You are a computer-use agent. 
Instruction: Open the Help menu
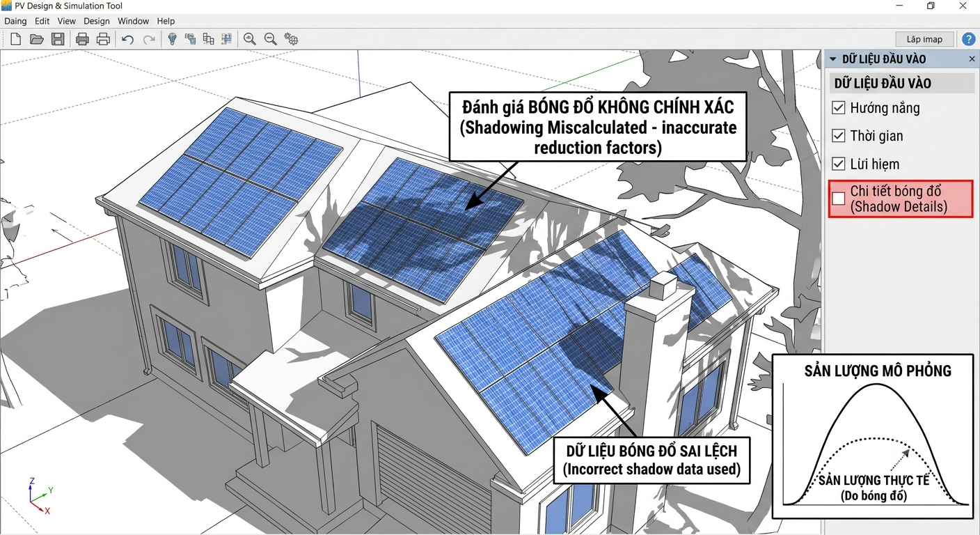(x=166, y=21)
